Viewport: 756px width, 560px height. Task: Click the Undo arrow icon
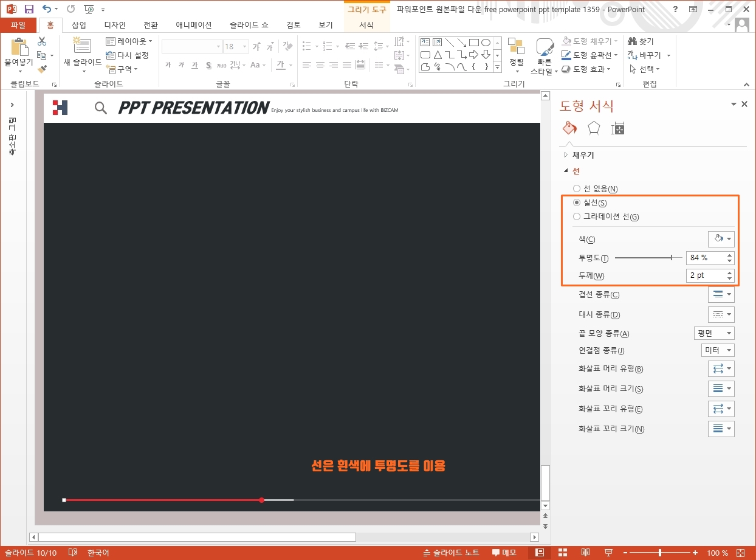pyautogui.click(x=47, y=9)
